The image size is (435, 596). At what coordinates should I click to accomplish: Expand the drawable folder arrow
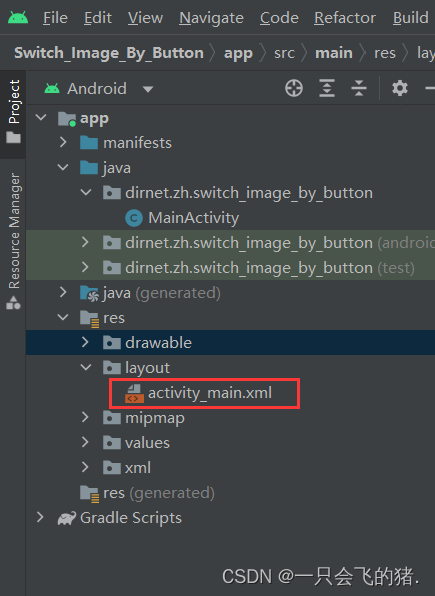85,342
